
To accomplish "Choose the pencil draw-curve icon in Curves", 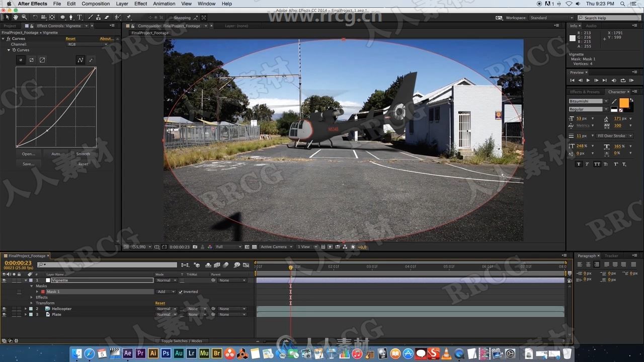I will (91, 60).
